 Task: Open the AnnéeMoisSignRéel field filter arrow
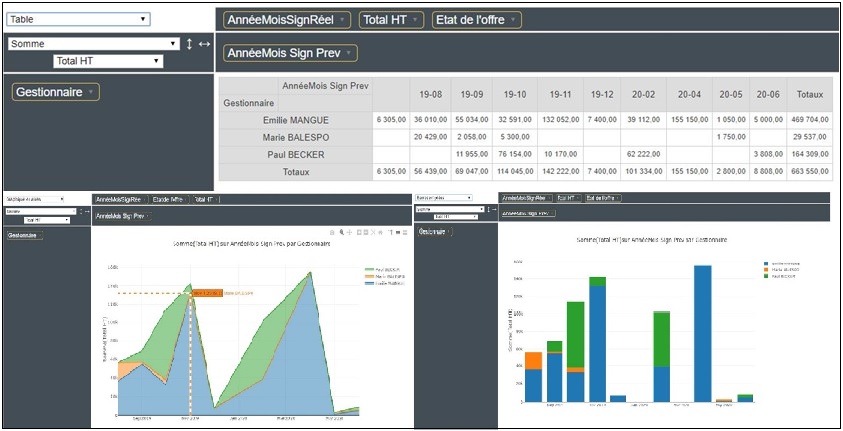coord(343,20)
